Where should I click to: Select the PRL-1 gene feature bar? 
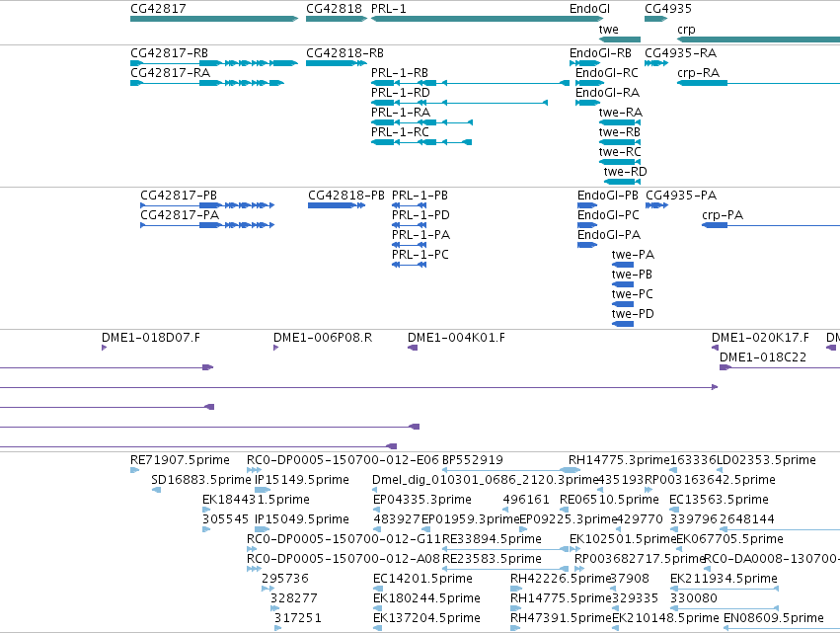pyautogui.click(x=487, y=19)
